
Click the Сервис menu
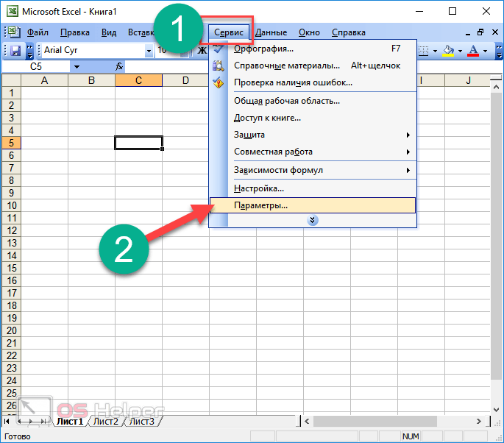(229, 32)
